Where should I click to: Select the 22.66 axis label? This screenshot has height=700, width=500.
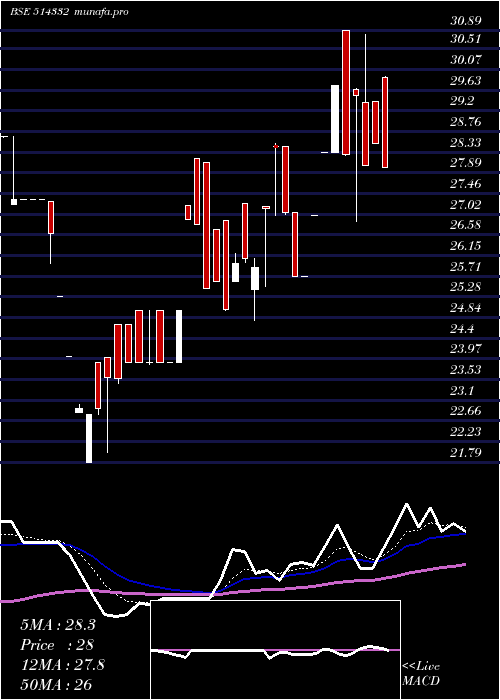click(466, 411)
